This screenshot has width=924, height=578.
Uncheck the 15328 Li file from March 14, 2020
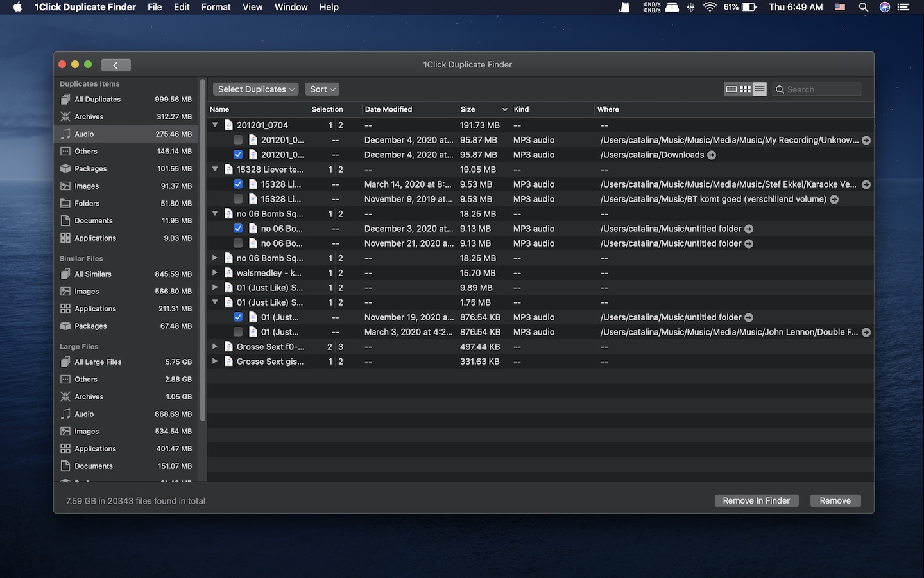tap(238, 184)
